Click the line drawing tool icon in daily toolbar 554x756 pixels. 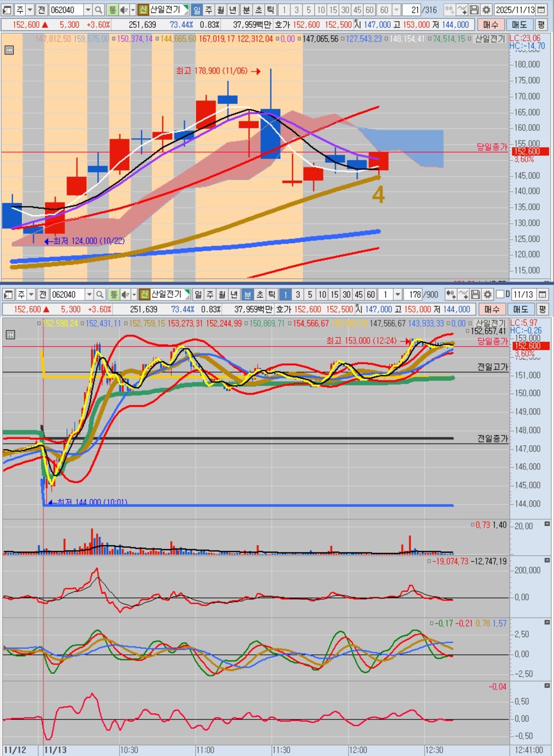pos(462,9)
